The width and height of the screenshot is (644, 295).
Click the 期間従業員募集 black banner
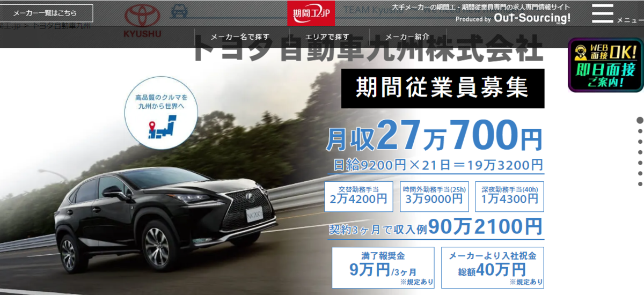443,88
